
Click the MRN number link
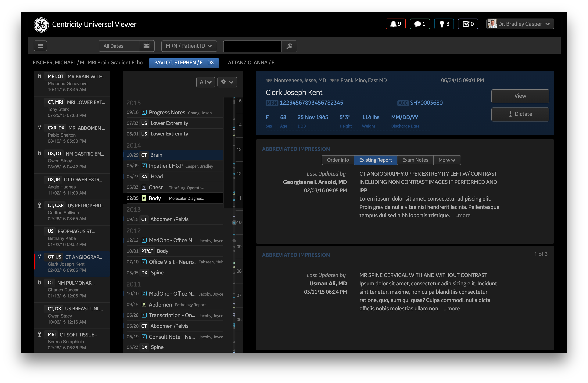tap(311, 103)
